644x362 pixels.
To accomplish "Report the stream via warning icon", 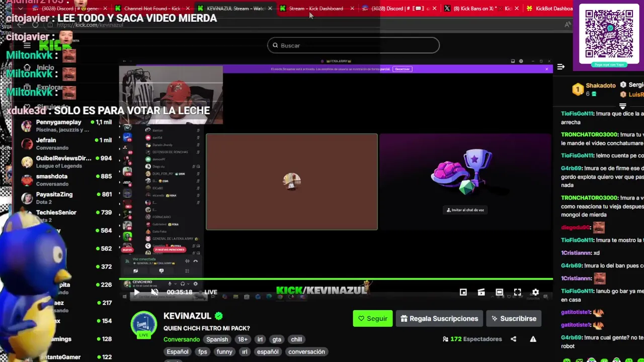I will [x=533, y=339].
